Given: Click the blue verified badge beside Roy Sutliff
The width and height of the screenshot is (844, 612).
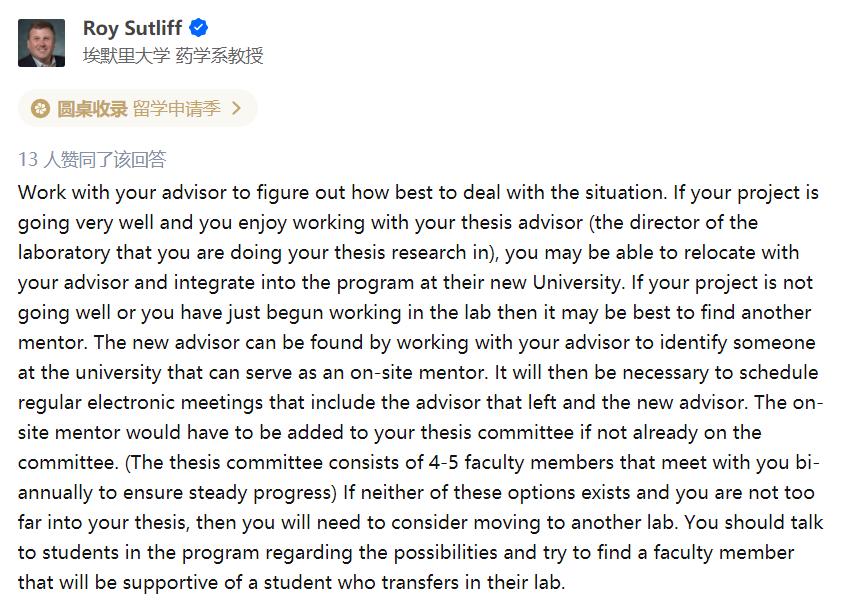Looking at the screenshot, I should coord(199,28).
